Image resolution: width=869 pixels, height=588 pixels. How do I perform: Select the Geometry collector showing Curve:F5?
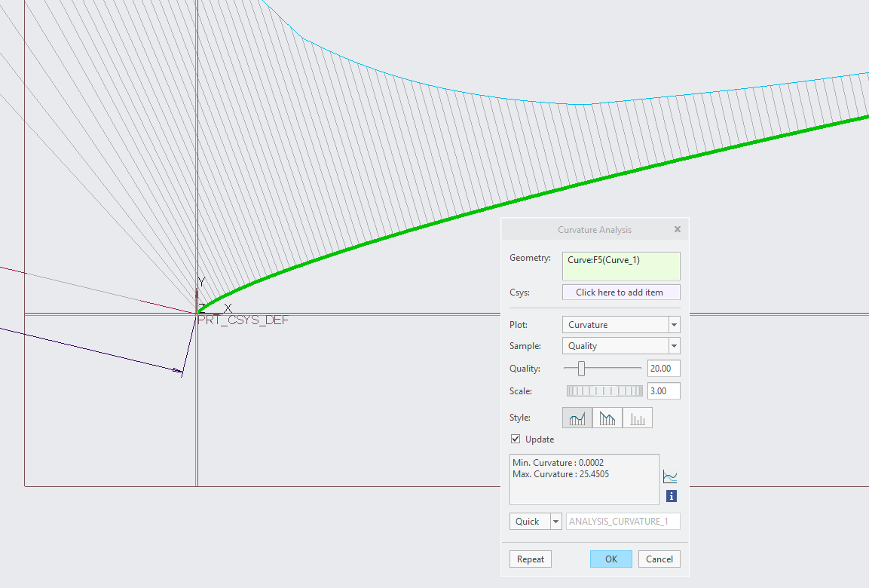[620, 265]
